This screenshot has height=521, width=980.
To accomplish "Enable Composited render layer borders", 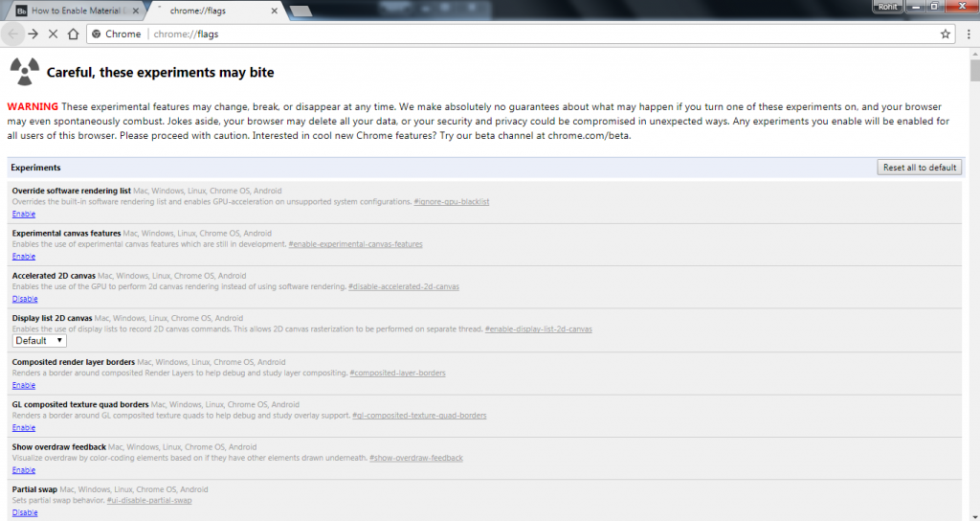I will 24,385.
